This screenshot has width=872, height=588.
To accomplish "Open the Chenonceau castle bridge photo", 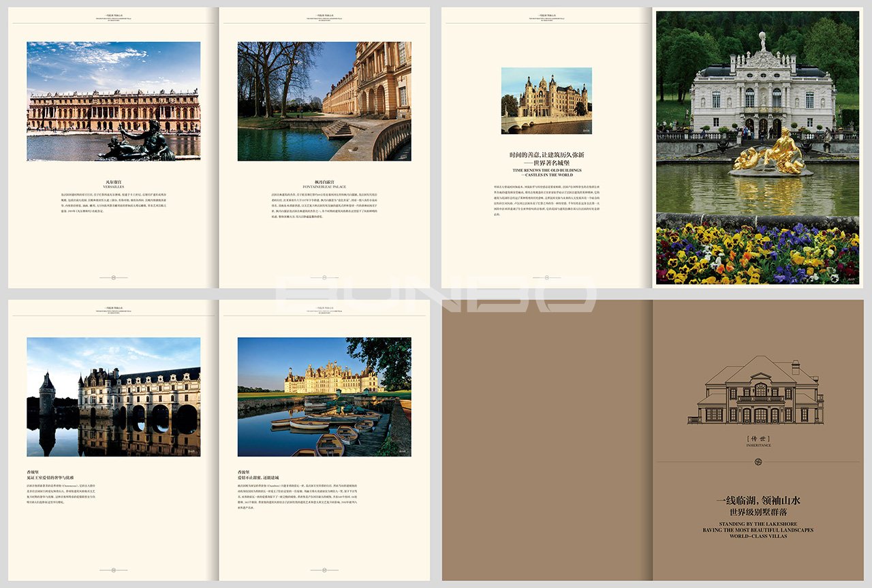I will (114, 397).
